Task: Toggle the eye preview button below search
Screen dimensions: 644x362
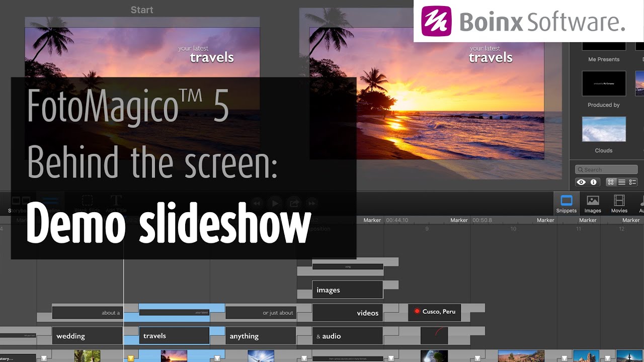Action: coord(581,182)
